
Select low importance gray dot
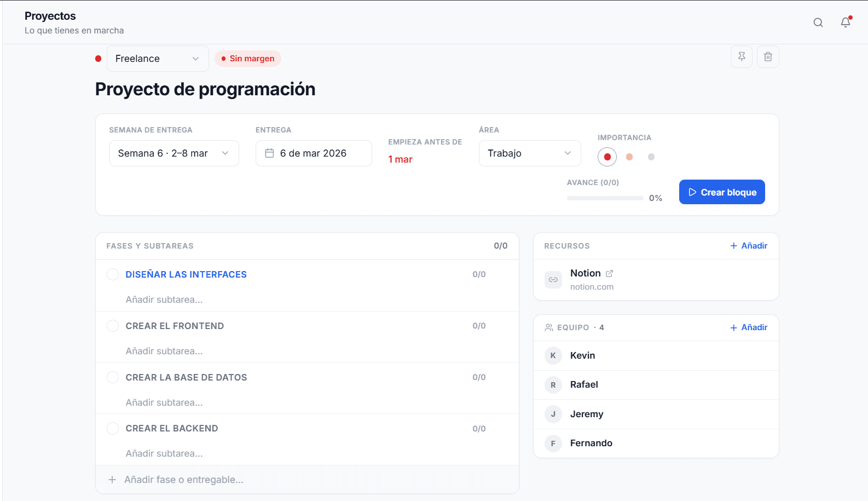click(651, 157)
